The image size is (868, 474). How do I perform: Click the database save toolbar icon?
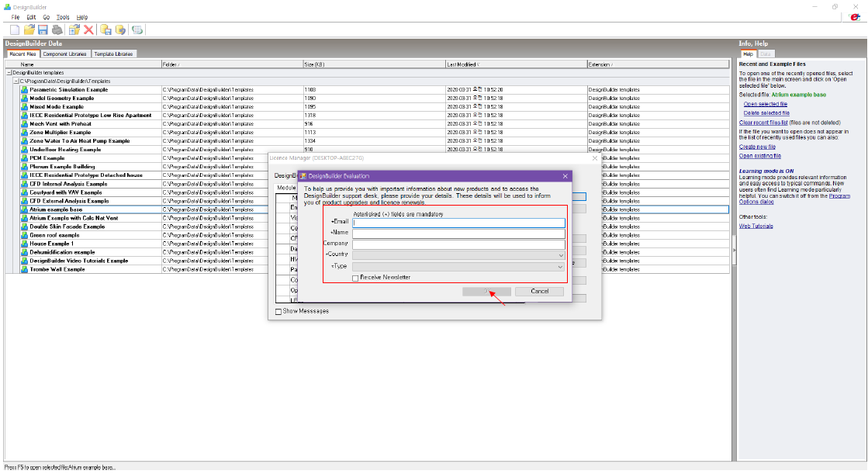105,30
